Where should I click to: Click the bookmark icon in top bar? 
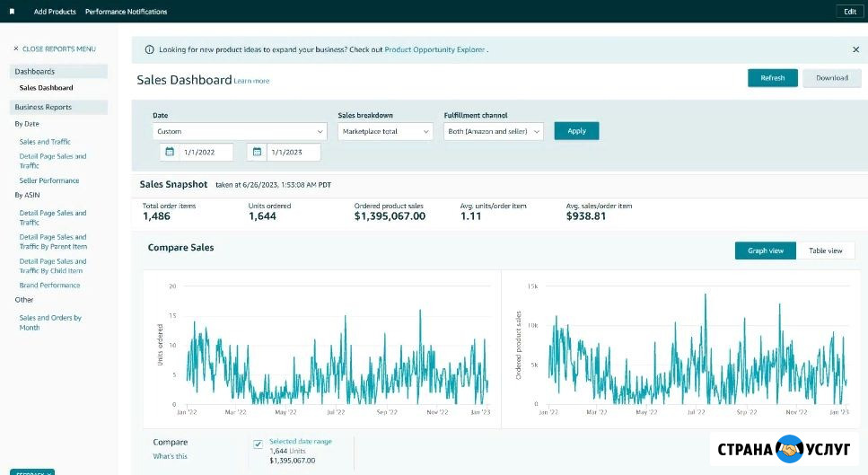[13, 11]
